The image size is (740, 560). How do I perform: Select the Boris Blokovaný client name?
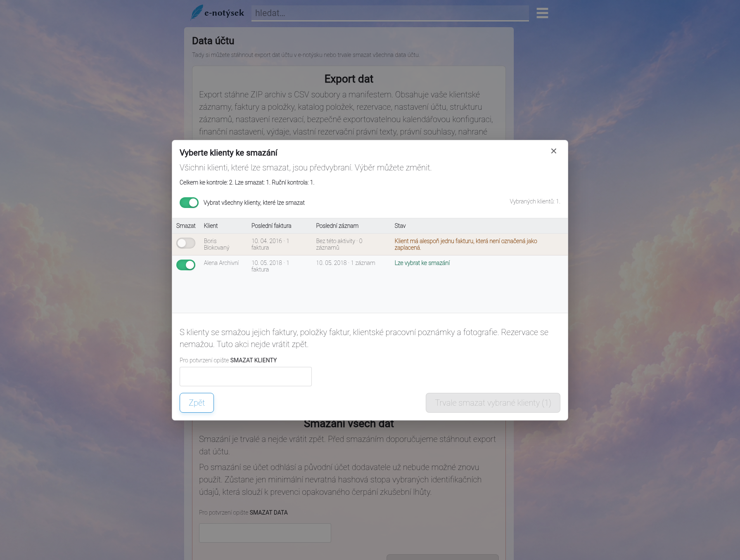pyautogui.click(x=216, y=244)
